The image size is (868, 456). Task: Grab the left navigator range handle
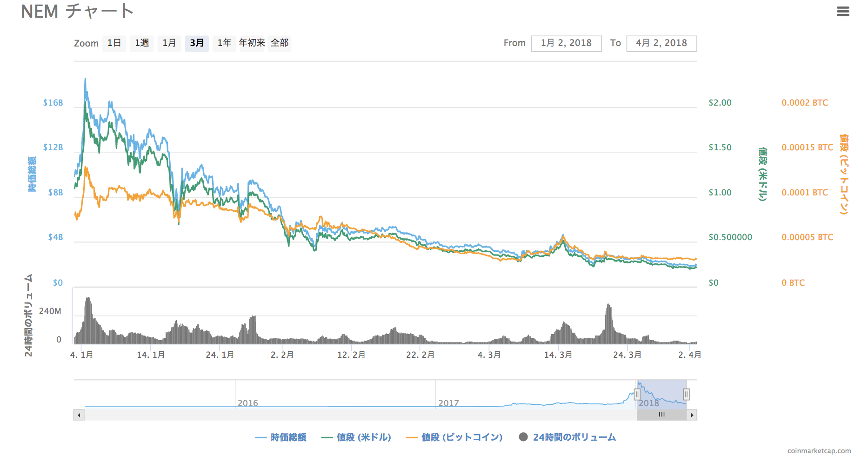637,395
